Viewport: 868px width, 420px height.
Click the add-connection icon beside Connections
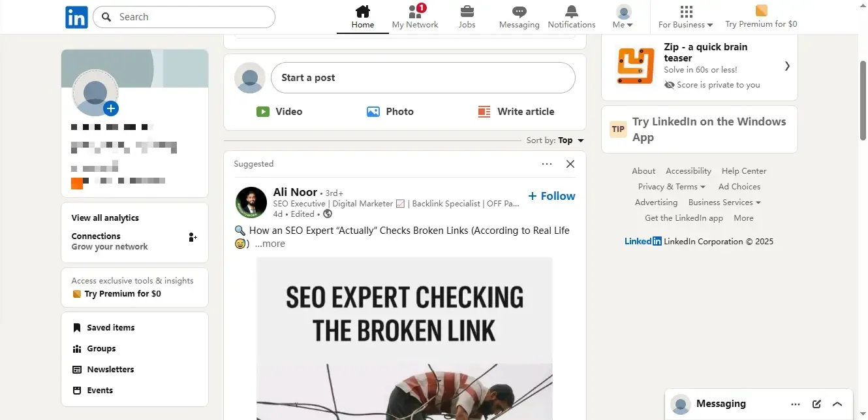[193, 237]
